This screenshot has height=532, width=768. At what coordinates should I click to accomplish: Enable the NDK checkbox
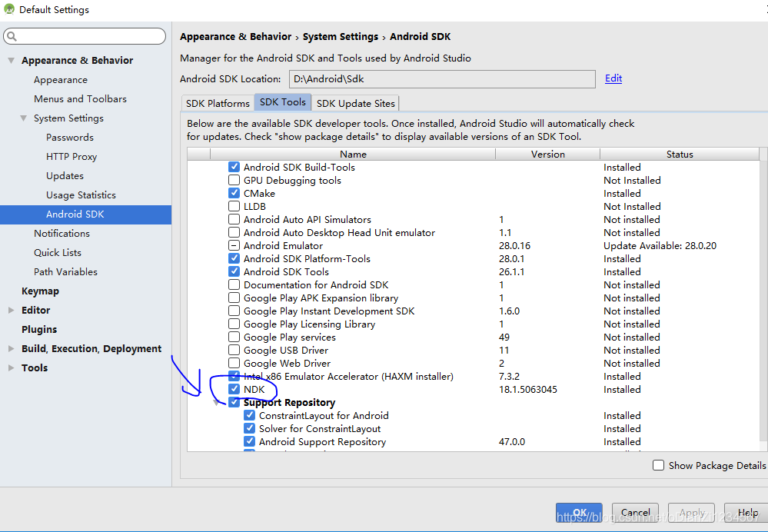[x=234, y=389]
